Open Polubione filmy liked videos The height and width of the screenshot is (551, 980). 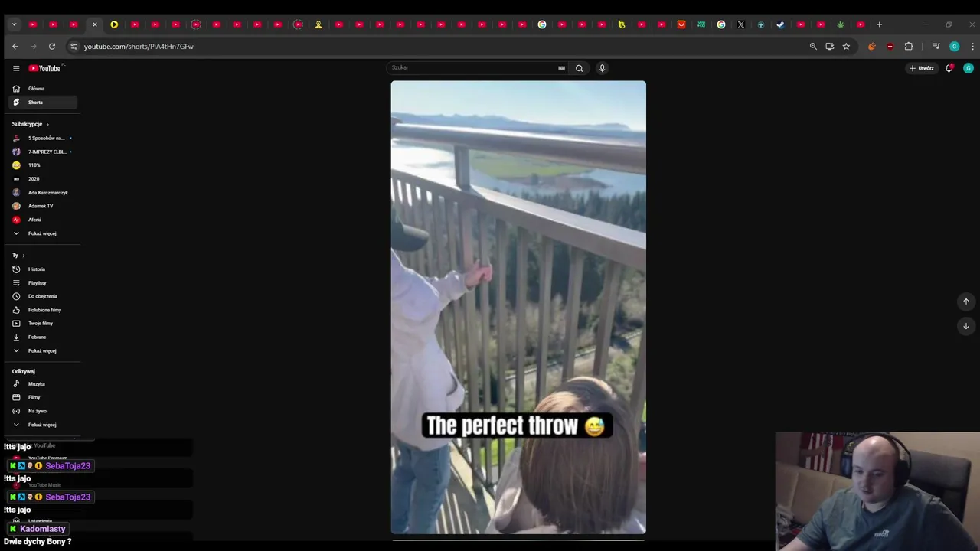click(43, 310)
